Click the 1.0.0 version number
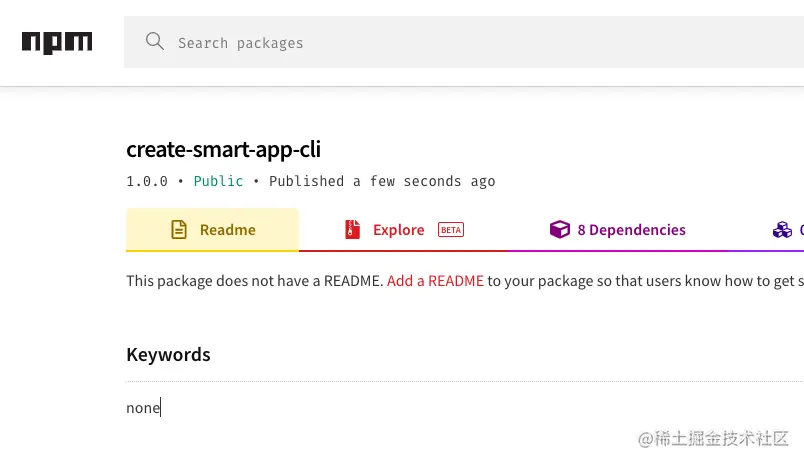804x463 pixels. pyautogui.click(x=147, y=181)
